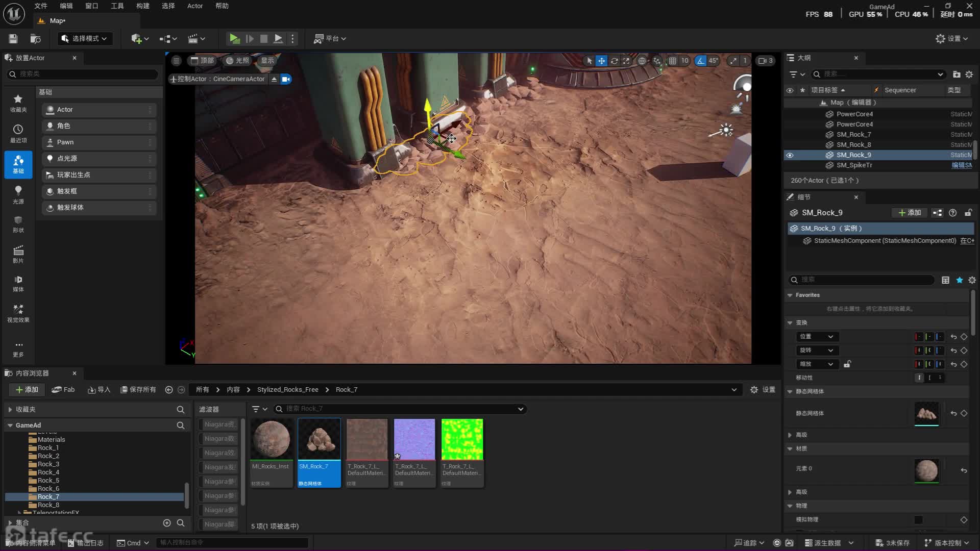Click the save current level icon

click(x=13, y=38)
